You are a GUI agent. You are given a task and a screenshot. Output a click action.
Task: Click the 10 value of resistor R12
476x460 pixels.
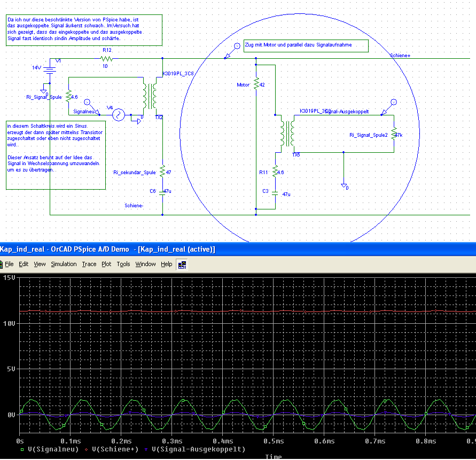[x=105, y=66]
